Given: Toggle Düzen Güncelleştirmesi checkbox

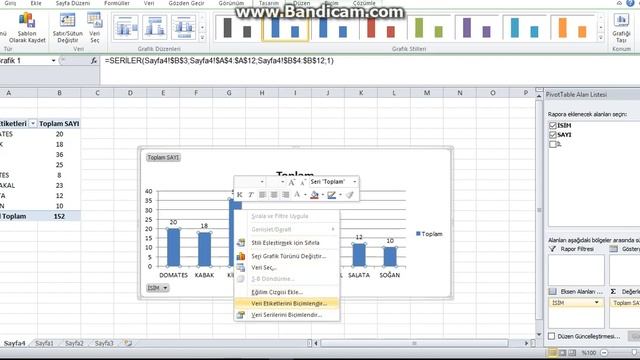Looking at the screenshot, I should [551, 336].
